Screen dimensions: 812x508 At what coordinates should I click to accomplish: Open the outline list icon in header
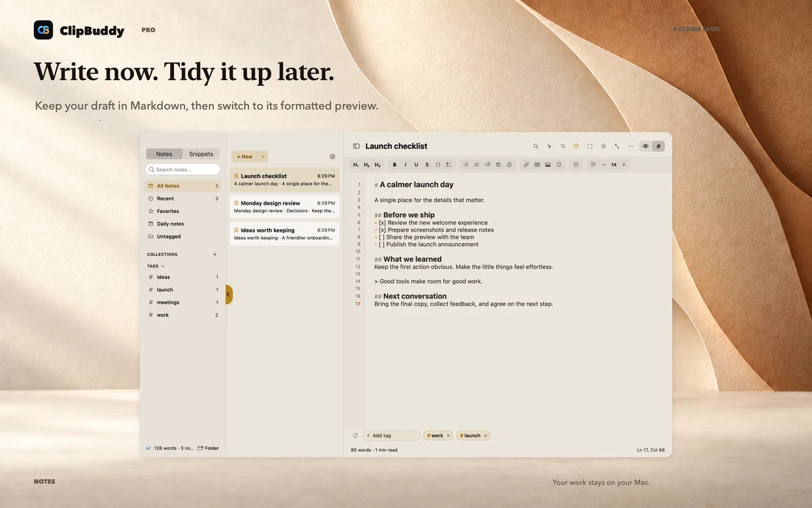[x=563, y=146]
